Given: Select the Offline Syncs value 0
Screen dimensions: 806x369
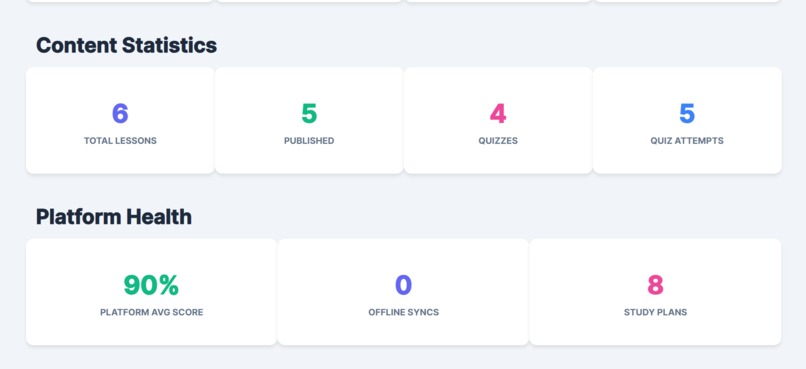Looking at the screenshot, I should tap(404, 285).
